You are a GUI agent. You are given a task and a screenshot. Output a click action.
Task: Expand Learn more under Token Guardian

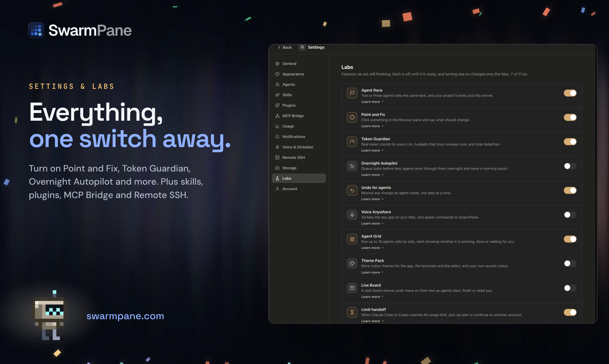coord(372,150)
